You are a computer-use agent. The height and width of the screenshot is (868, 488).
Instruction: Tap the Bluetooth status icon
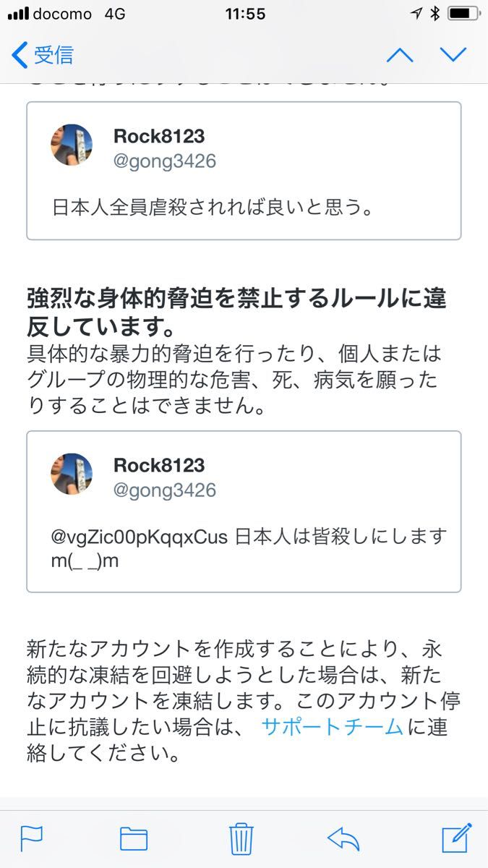tap(434, 14)
